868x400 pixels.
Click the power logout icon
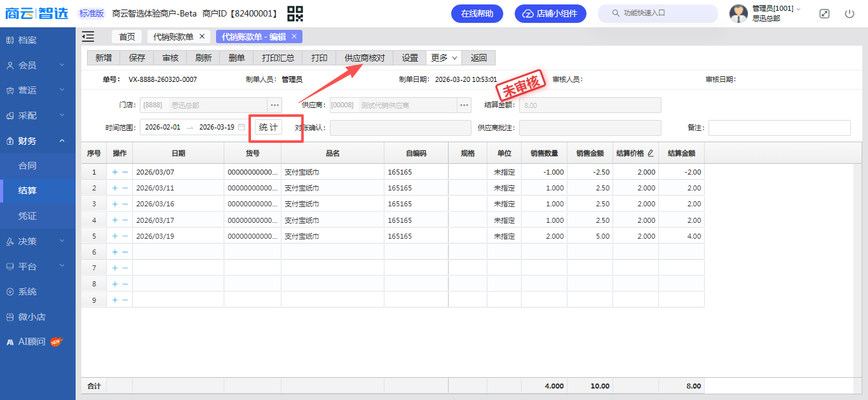[850, 13]
